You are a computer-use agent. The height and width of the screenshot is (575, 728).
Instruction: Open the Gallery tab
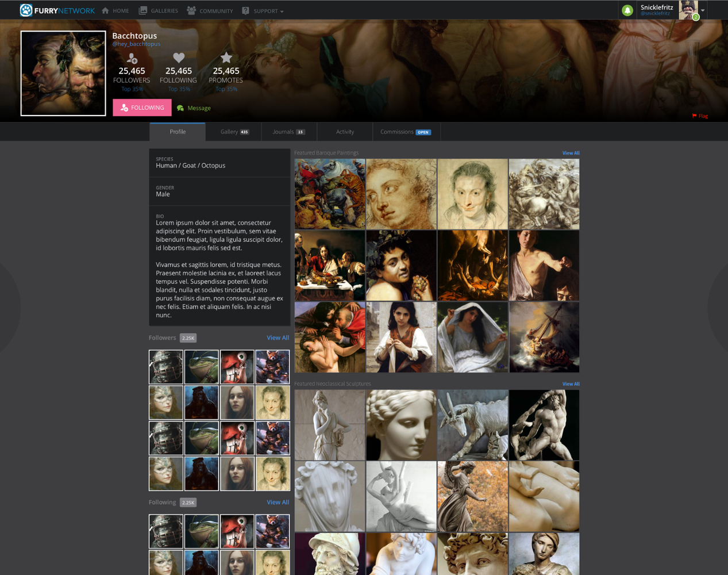point(234,132)
